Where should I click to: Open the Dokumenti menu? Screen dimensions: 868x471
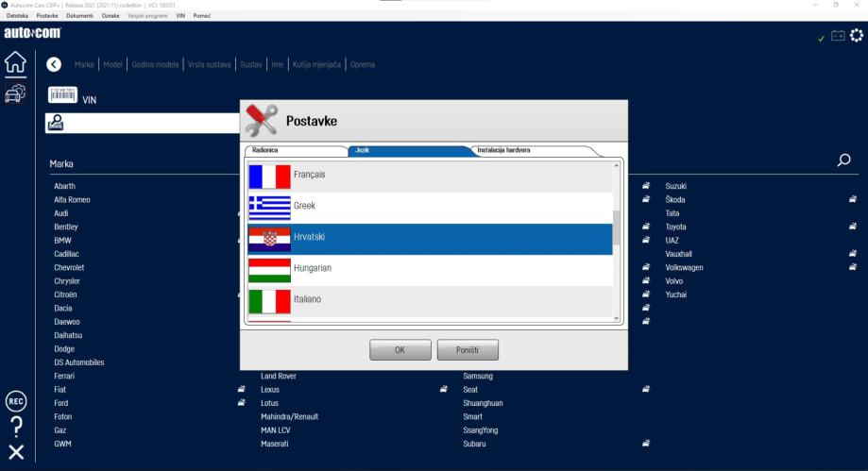(79, 16)
